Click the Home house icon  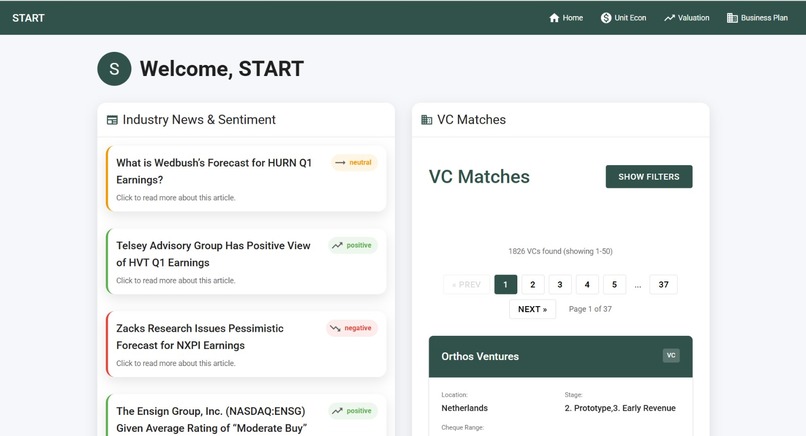[554, 18]
